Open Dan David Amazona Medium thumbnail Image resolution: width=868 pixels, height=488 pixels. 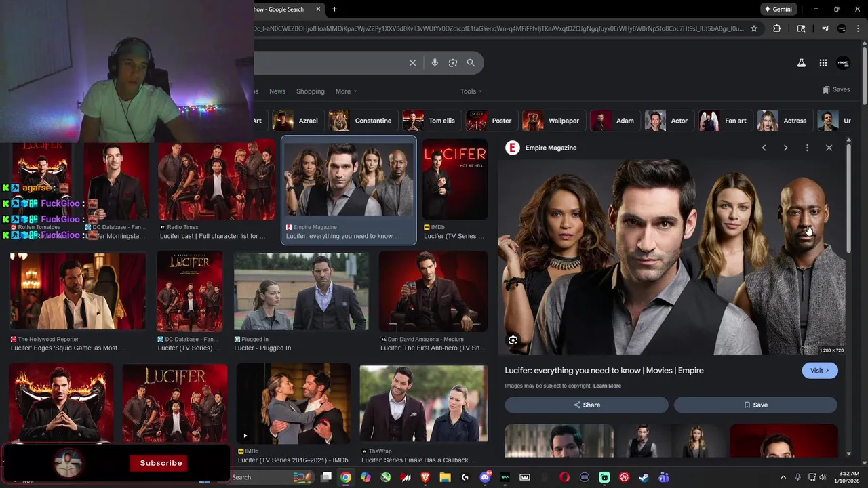tap(433, 291)
